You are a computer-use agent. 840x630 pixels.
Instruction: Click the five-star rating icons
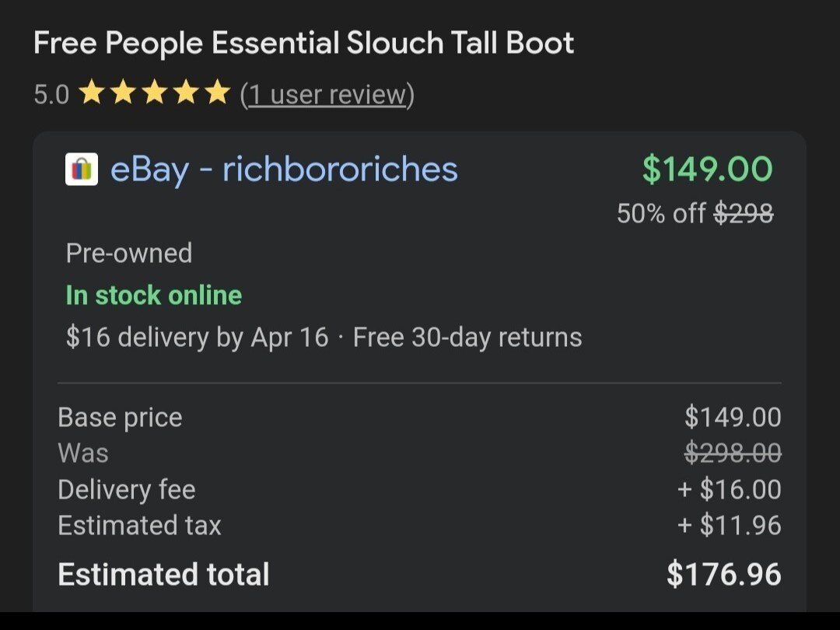155,93
